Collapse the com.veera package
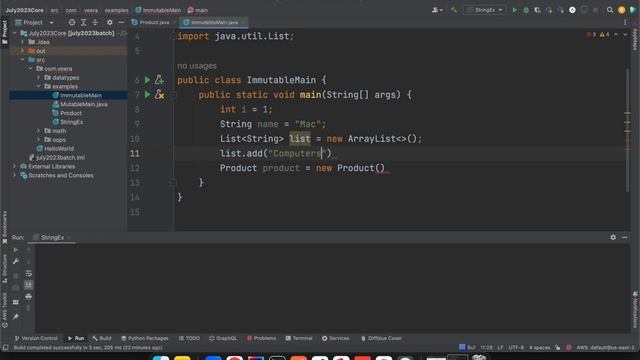 (31, 69)
